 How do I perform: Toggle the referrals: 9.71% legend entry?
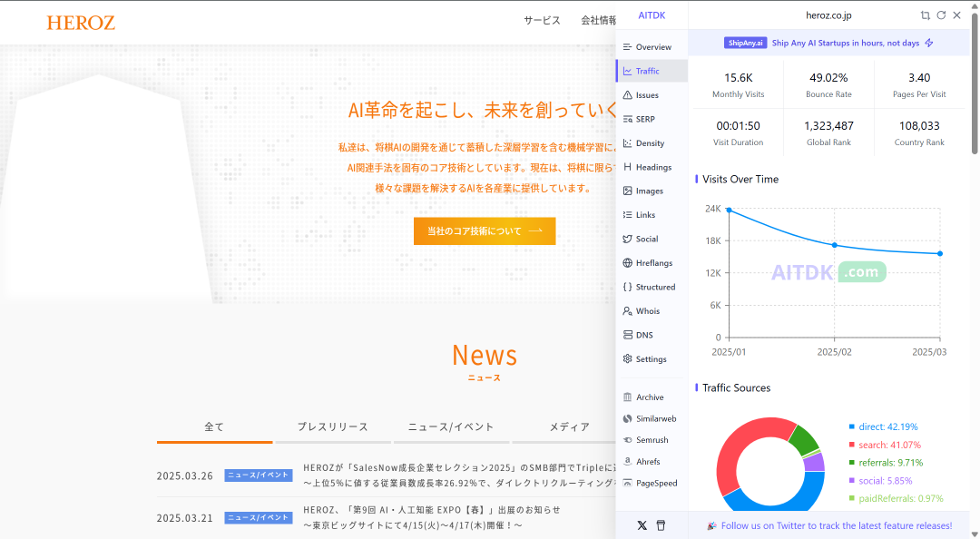tap(886, 463)
